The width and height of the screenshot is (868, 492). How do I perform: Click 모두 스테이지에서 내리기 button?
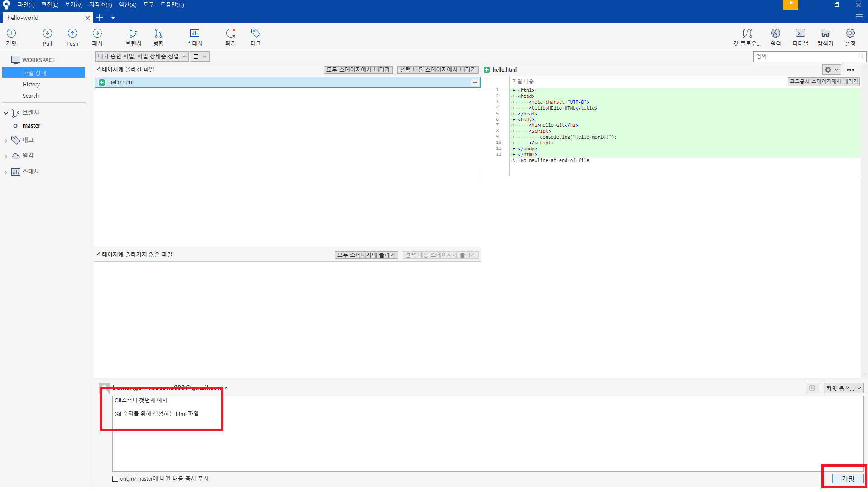(358, 70)
